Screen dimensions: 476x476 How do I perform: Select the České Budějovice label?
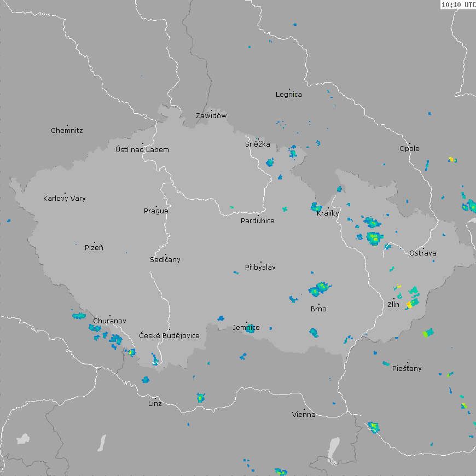(x=169, y=336)
